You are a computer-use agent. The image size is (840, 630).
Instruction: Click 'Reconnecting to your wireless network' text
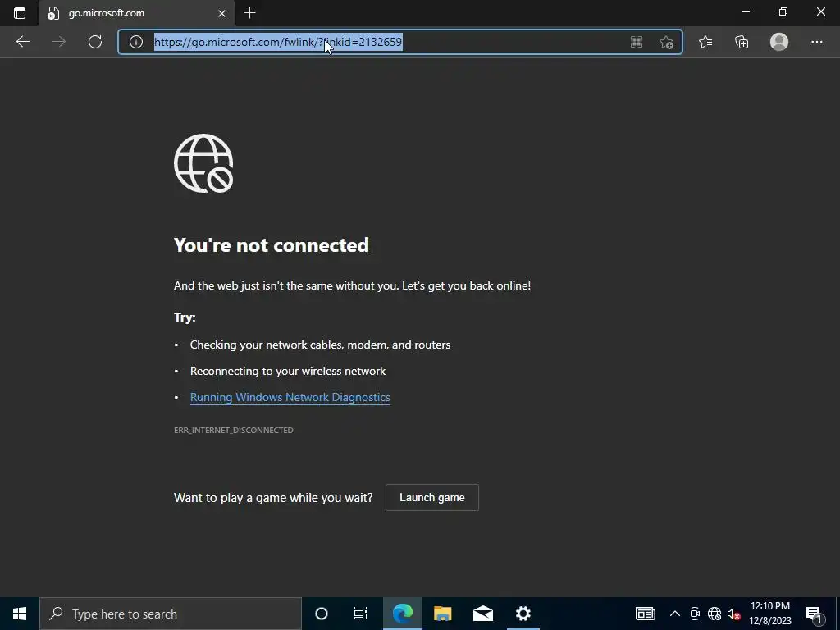point(288,372)
